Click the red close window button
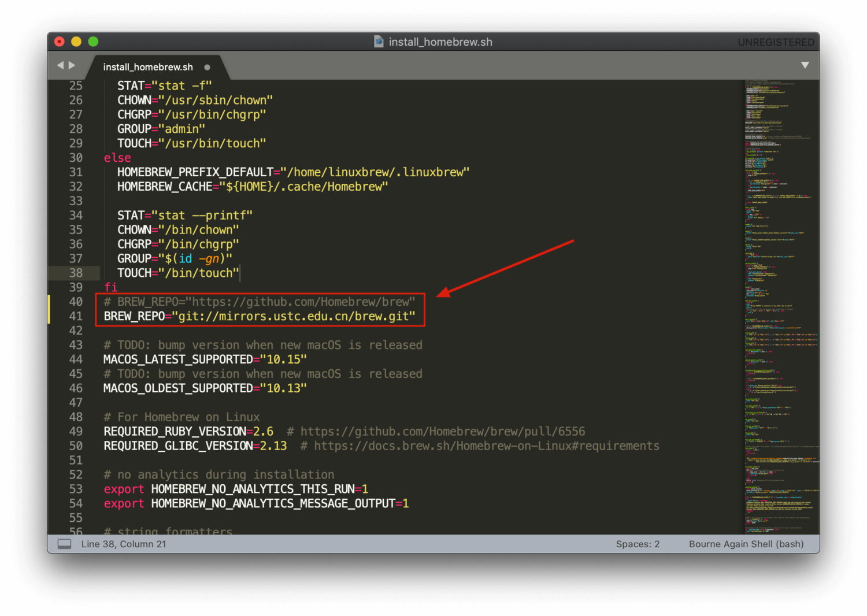Screen dimensions: 867x616 60,42
